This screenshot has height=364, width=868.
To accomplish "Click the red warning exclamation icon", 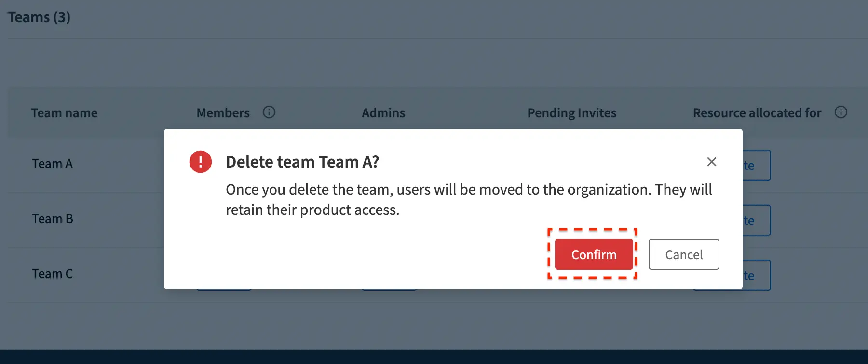I will tap(201, 162).
